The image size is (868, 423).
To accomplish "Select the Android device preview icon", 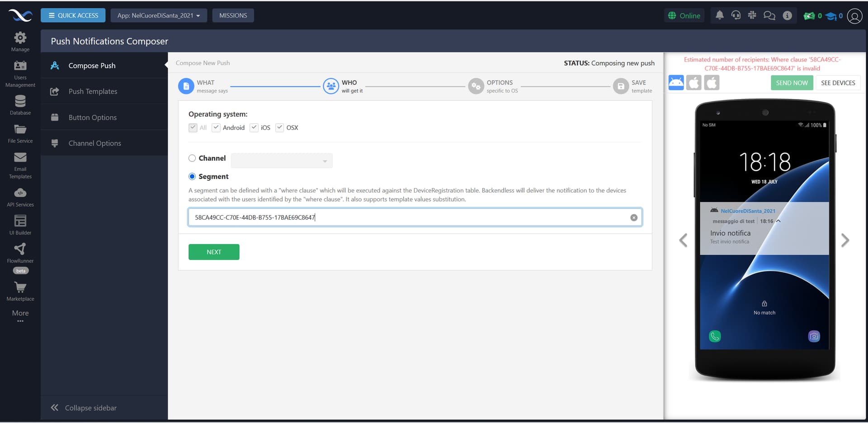I will coord(676,83).
